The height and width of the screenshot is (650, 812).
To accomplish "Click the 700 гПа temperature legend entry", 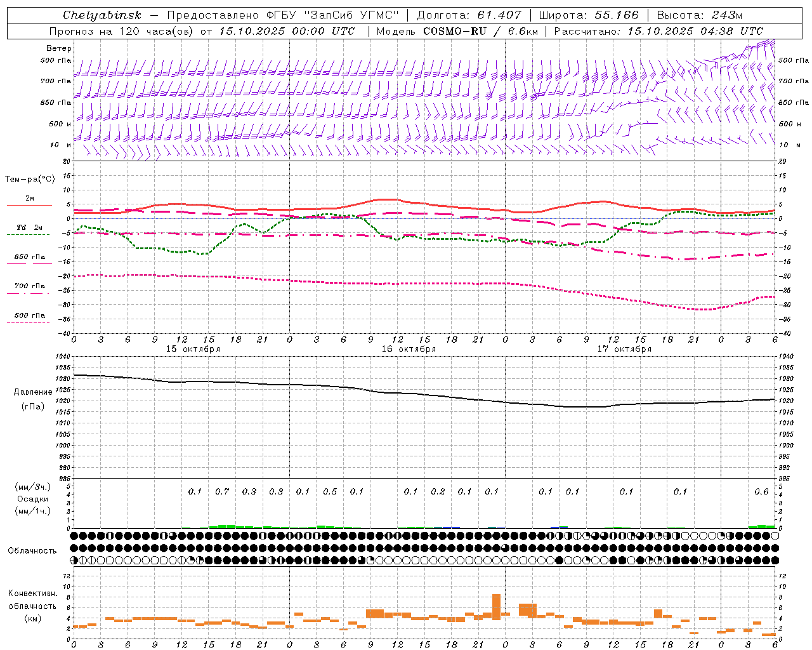I will [29, 286].
